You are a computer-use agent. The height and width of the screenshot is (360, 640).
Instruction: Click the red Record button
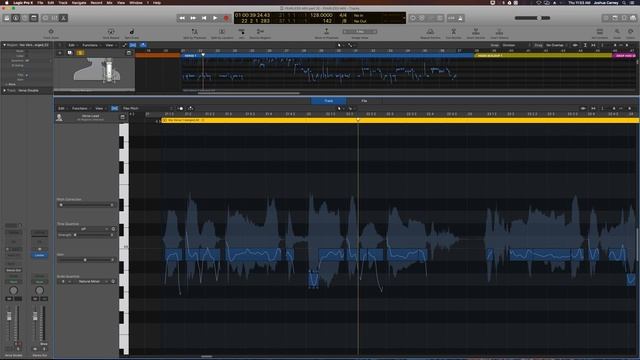pyautogui.click(x=226, y=18)
